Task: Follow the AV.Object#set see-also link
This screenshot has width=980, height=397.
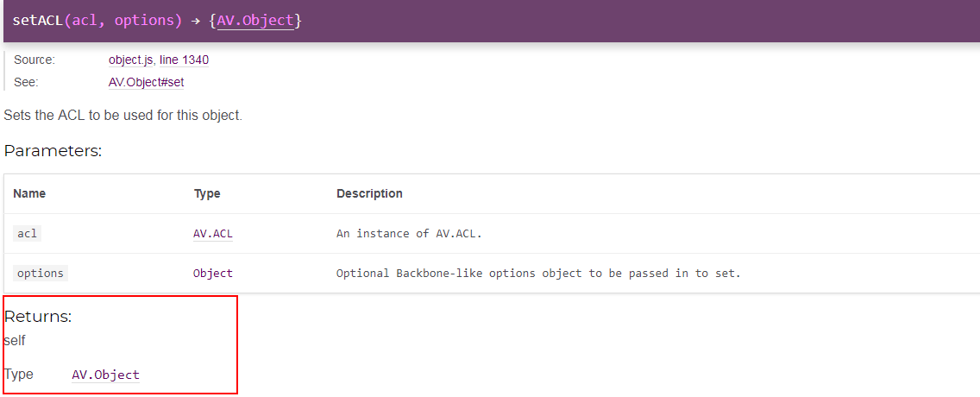Action: [x=147, y=83]
